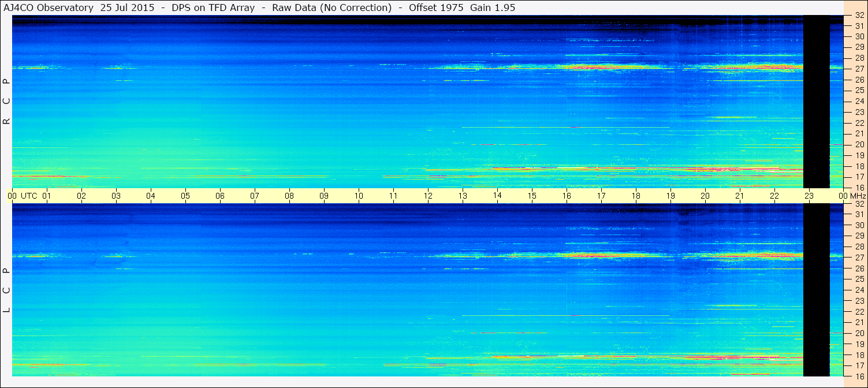
Task: Click the '25 Jul 2015' date text
Action: tap(127, 8)
